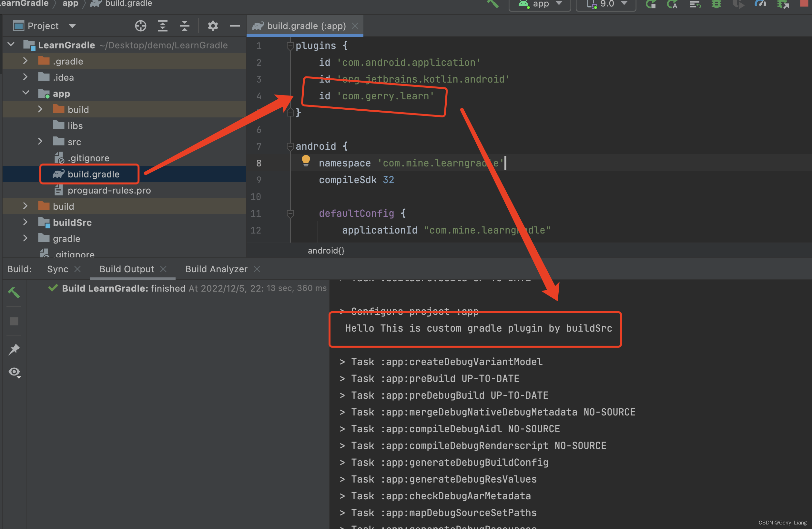The width and height of the screenshot is (812, 529).
Task: Pin the Build Output tab with pin icon
Action: (14, 349)
